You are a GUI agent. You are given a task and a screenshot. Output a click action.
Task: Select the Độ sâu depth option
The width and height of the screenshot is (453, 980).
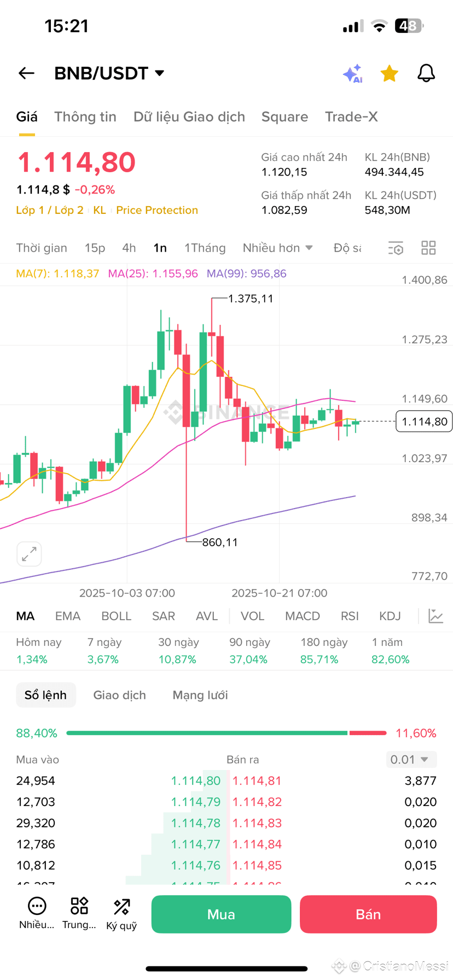[347, 248]
